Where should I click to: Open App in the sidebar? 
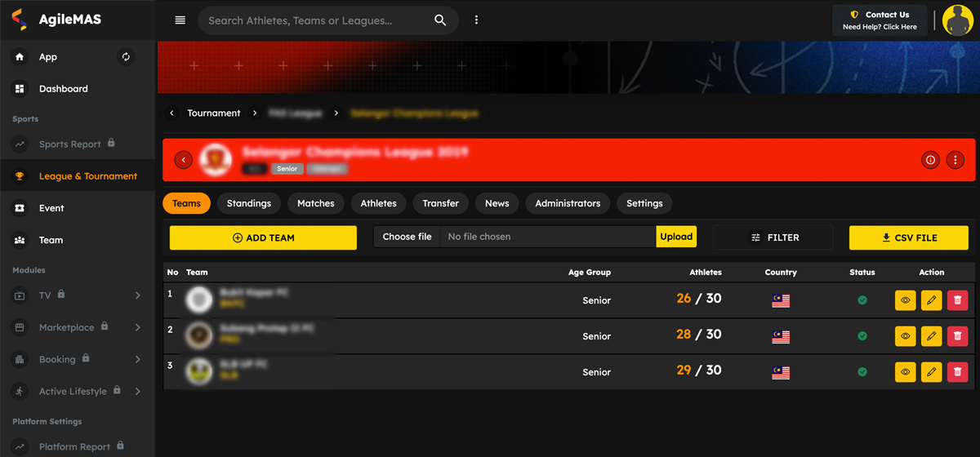coord(48,57)
